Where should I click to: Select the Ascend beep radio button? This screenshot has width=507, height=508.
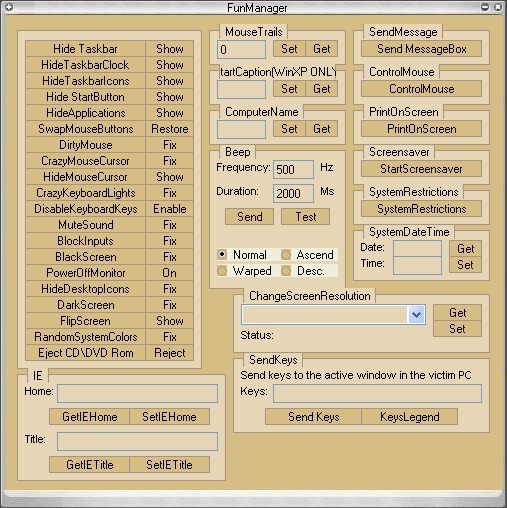tap(286, 255)
